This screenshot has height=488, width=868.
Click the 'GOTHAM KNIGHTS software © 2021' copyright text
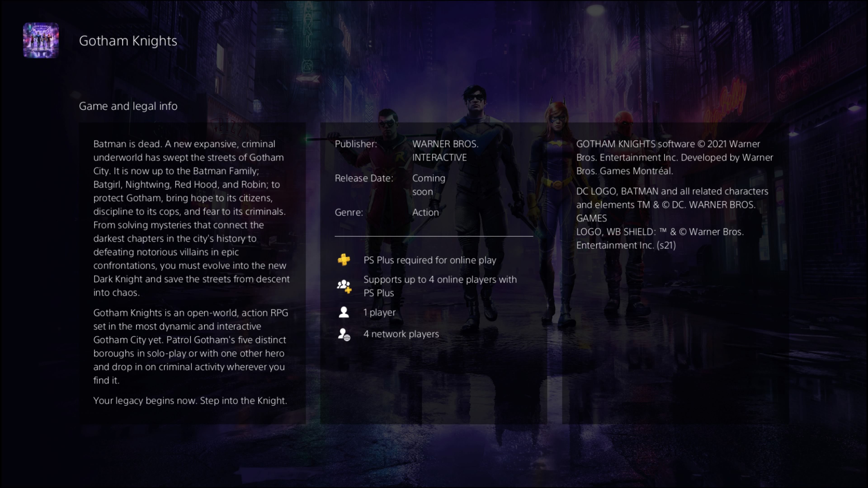pyautogui.click(x=675, y=157)
